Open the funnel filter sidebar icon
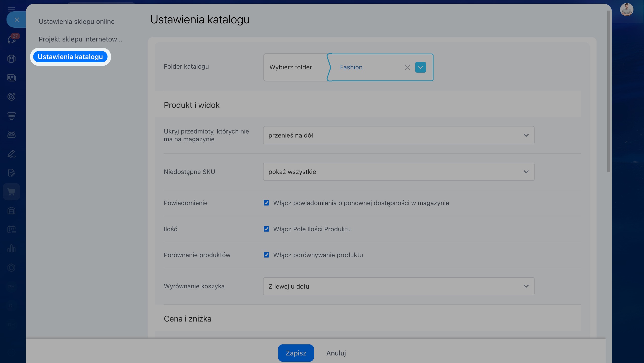The height and width of the screenshot is (363, 644). (x=11, y=116)
